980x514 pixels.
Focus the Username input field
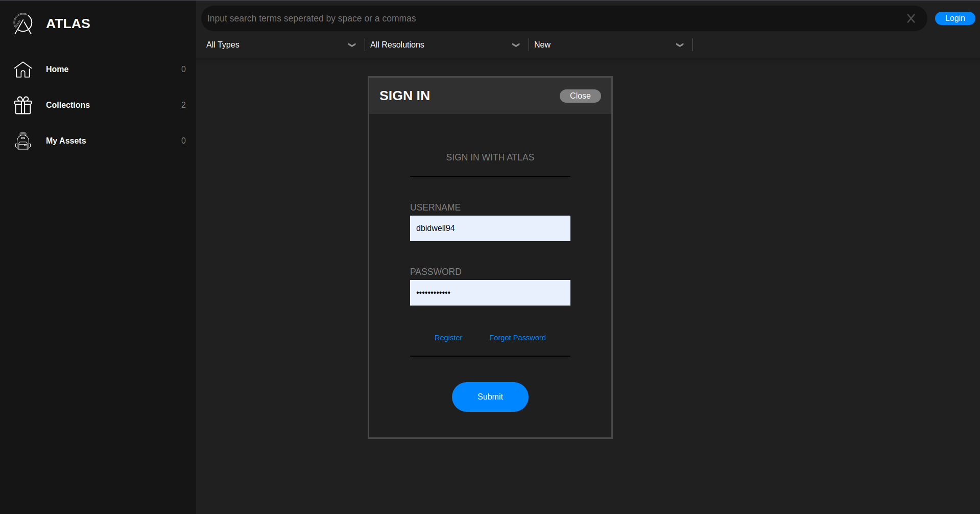490,228
